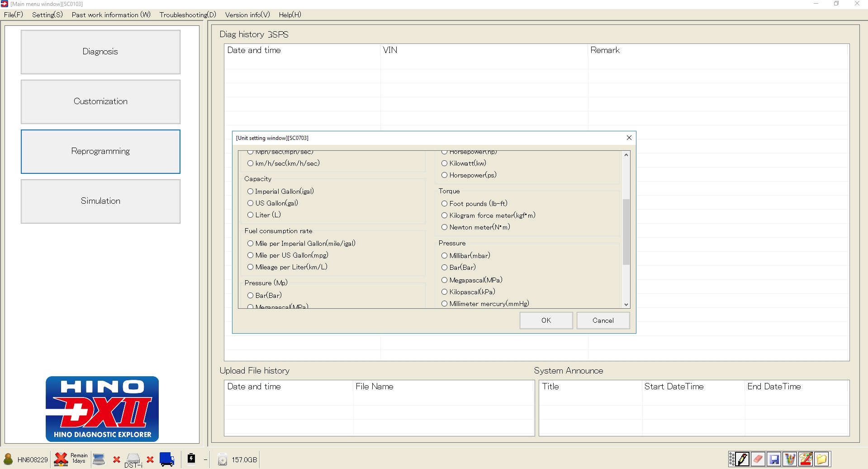Open the Past work information menu
Screen dimensions: 868x469
point(110,14)
